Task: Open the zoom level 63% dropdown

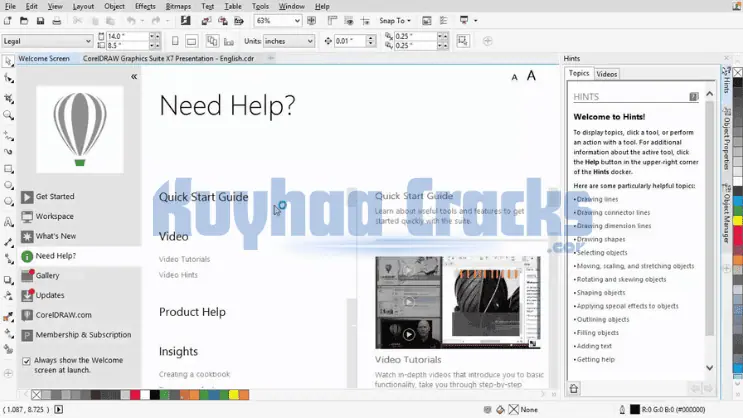Action: 298,20
